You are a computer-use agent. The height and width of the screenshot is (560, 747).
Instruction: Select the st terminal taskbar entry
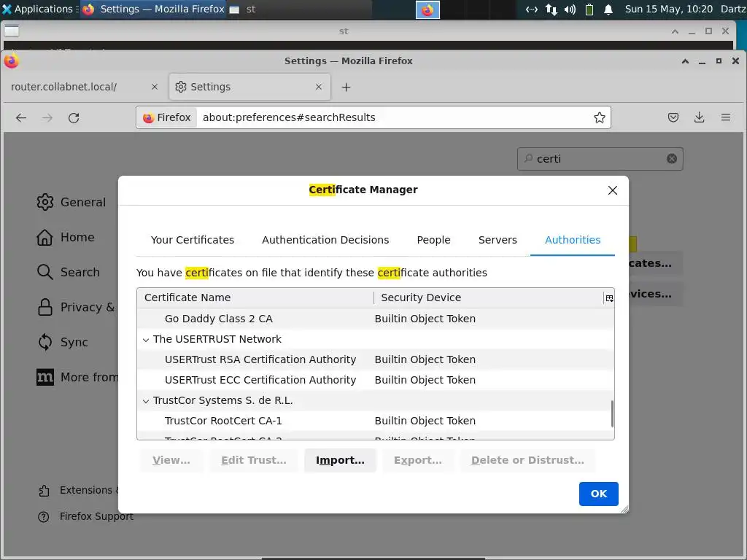pyautogui.click(x=299, y=9)
